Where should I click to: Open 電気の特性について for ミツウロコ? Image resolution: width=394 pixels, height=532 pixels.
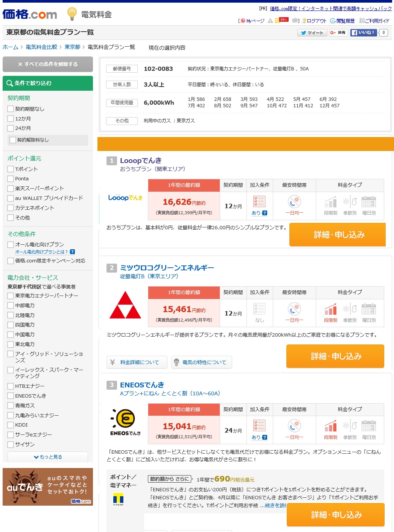(202, 362)
